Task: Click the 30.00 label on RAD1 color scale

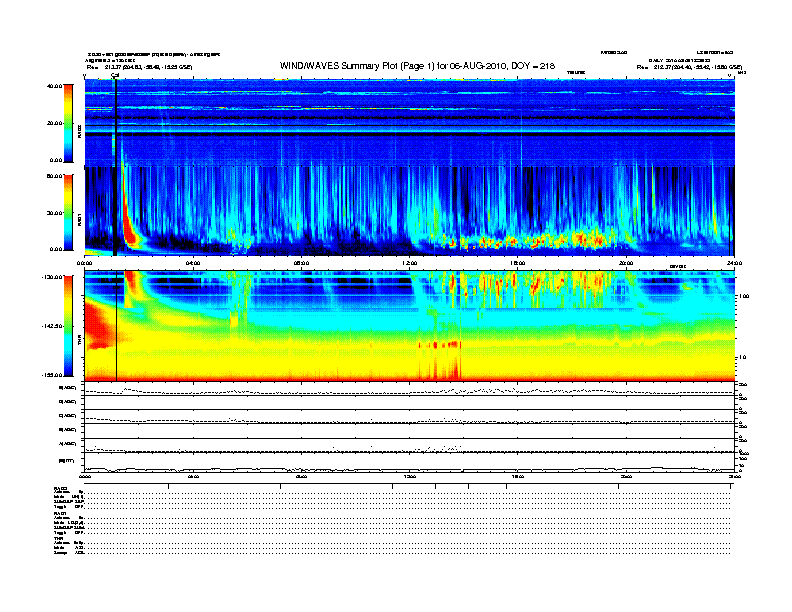Action: pos(54,213)
